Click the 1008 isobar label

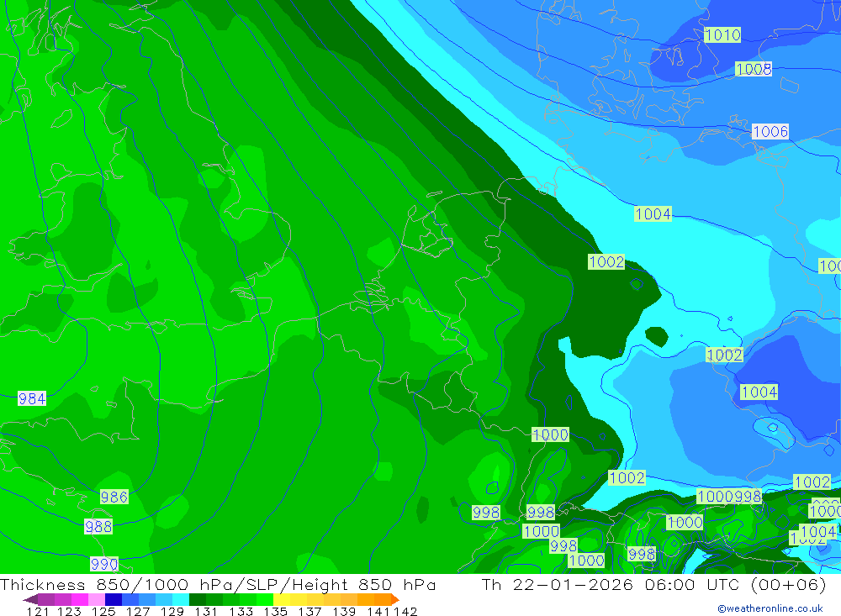(x=754, y=69)
